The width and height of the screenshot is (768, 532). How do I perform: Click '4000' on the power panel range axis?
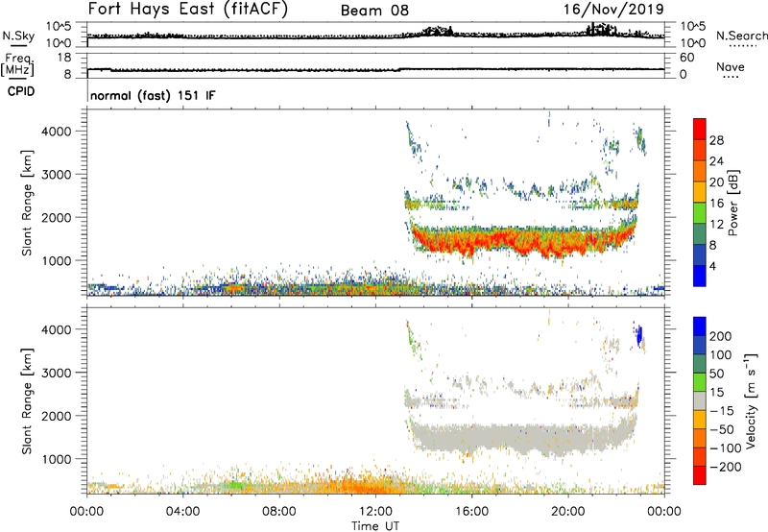coord(57,132)
